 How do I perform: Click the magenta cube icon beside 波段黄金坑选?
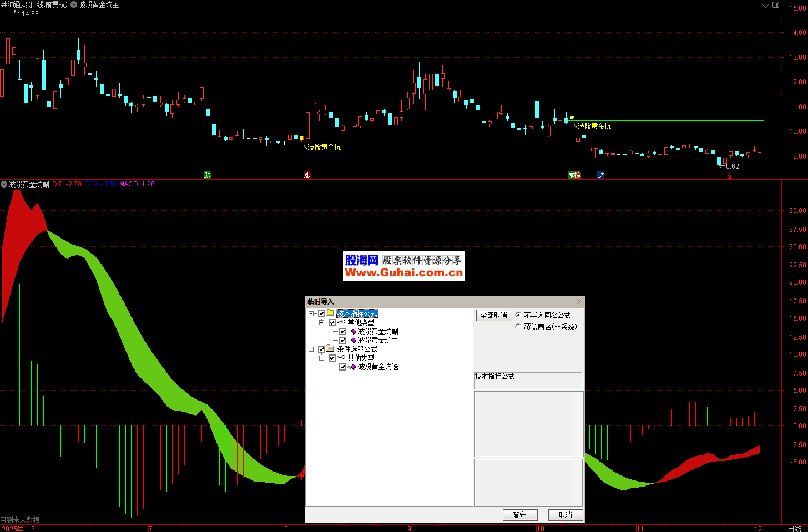click(353, 367)
